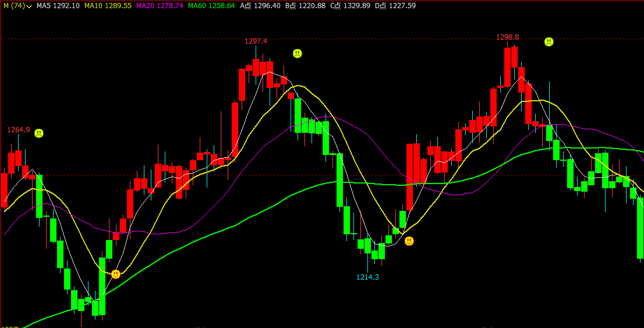Select the MA5 1292.10 legend label
The width and height of the screenshot is (644, 328).
[58, 6]
